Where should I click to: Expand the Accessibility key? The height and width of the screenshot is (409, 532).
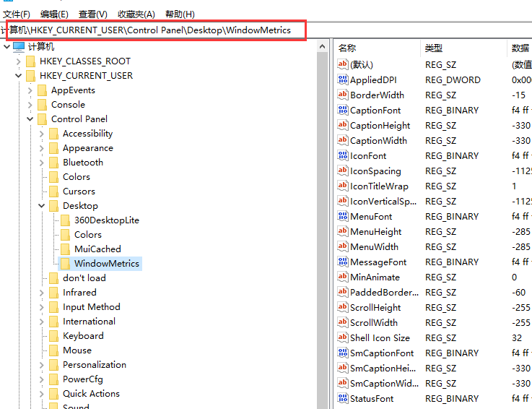[x=42, y=134]
